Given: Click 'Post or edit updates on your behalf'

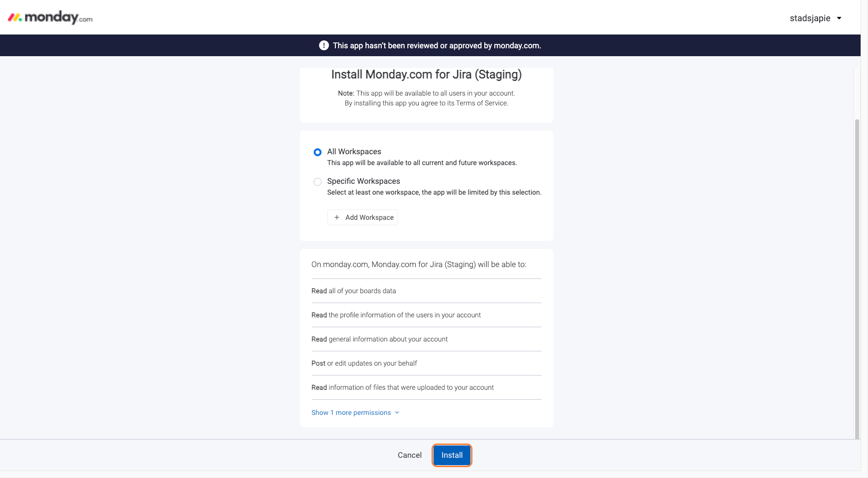Looking at the screenshot, I should [426, 363].
